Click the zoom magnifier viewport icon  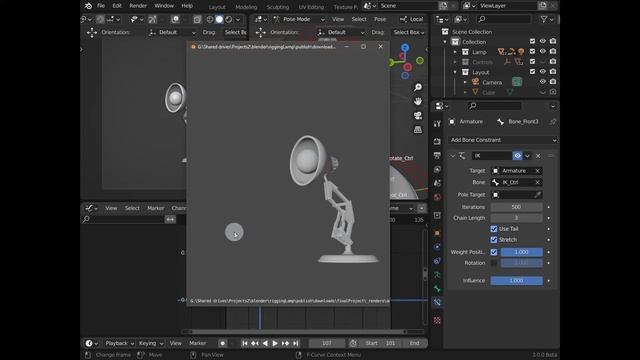(x=418, y=87)
